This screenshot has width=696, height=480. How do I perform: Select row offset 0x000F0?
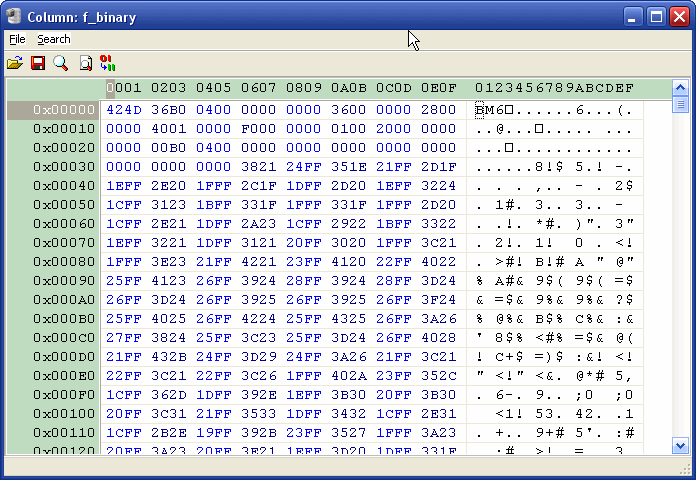[64, 395]
